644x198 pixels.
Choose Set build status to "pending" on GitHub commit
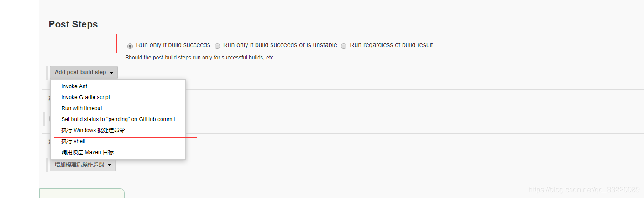pos(118,119)
